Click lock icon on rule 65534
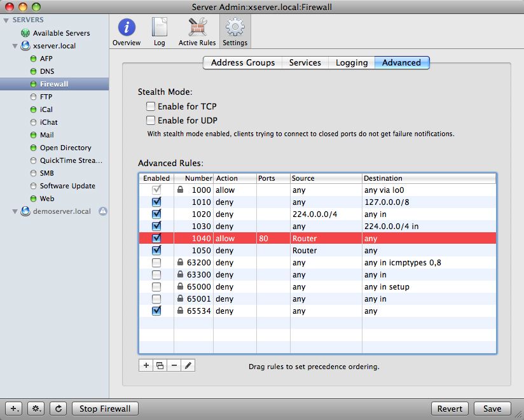Image resolution: width=524 pixels, height=420 pixels. point(180,311)
